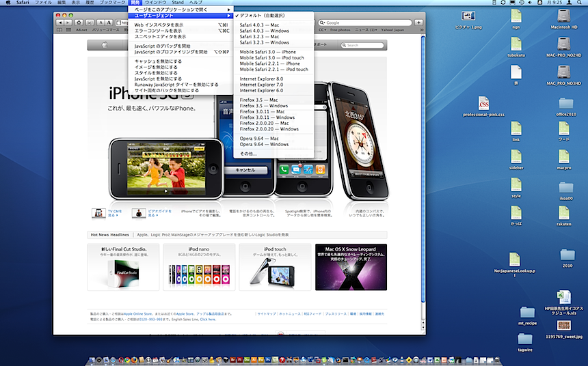Select その他… in user agent list
Image resolution: width=588 pixels, height=366 pixels.
coord(273,154)
